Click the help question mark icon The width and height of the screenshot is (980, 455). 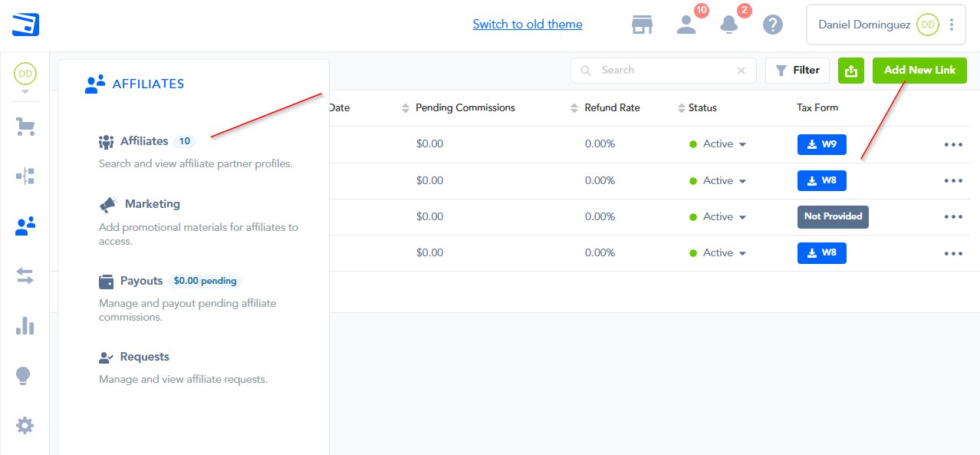click(x=772, y=25)
